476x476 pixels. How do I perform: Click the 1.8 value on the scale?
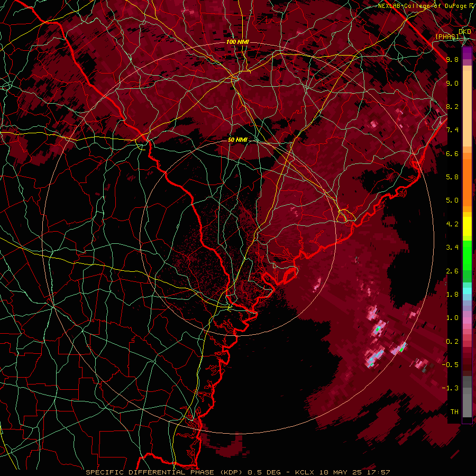click(x=452, y=295)
